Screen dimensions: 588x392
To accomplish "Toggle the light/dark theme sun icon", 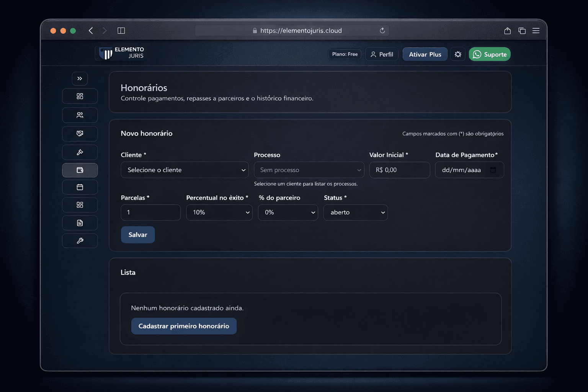I will [x=458, y=54].
